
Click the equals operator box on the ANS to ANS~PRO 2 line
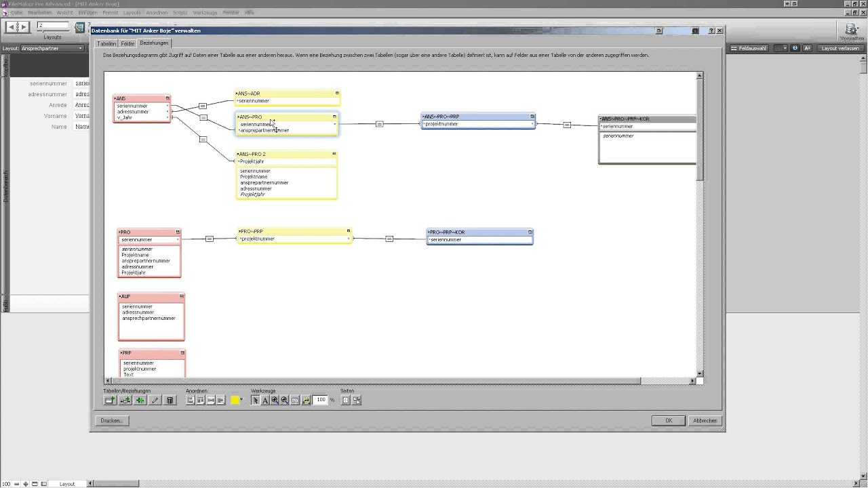click(x=203, y=139)
